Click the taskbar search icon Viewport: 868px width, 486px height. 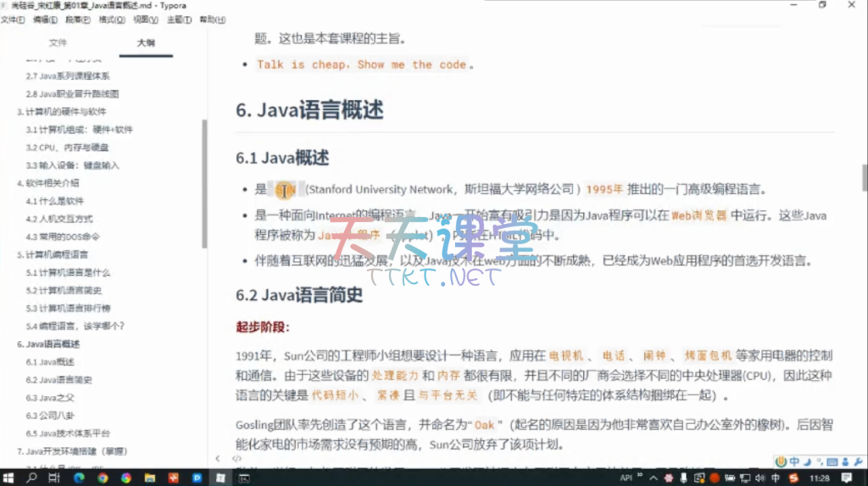coord(31,478)
